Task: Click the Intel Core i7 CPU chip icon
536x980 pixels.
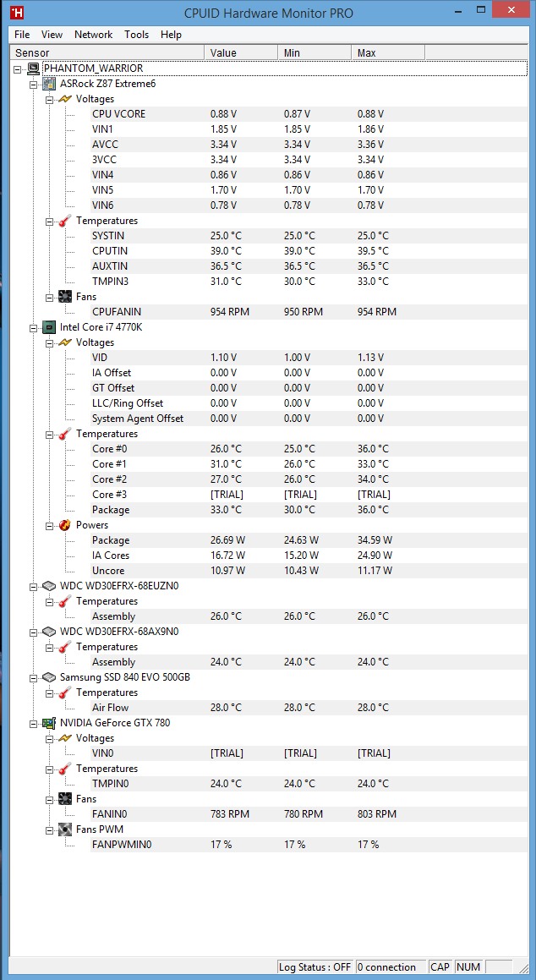Action: coord(49,327)
